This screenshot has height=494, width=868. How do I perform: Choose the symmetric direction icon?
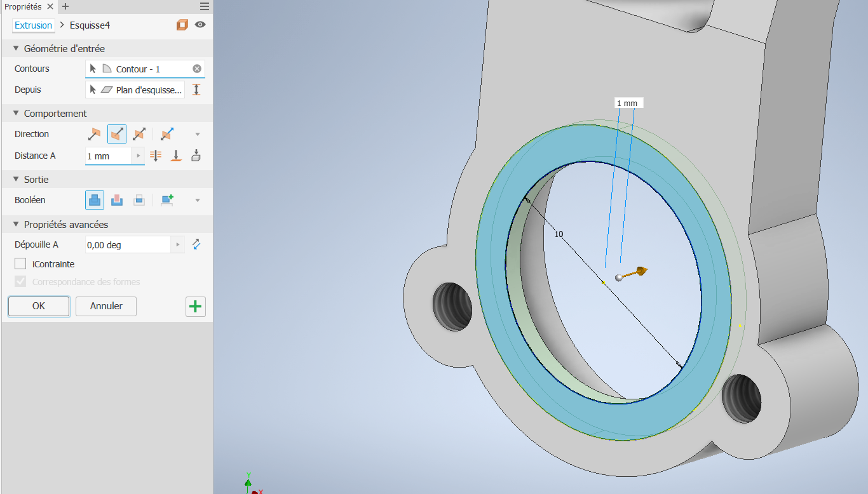[x=139, y=134]
